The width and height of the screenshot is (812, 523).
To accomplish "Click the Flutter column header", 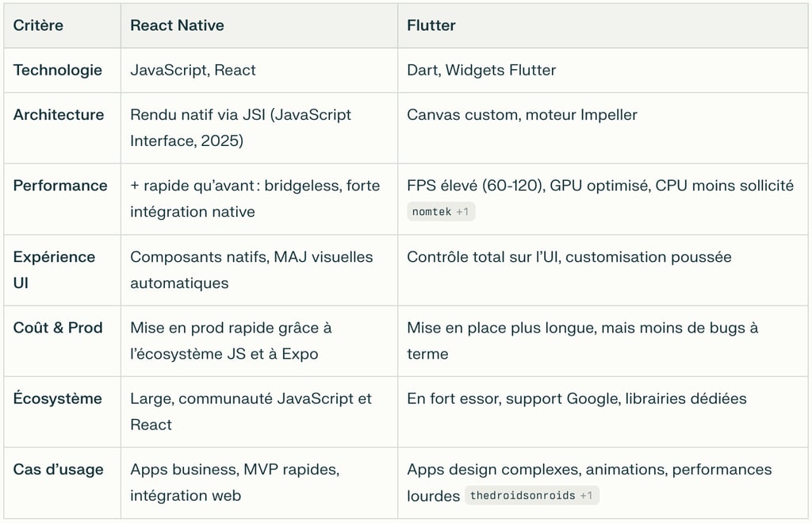I will click(x=431, y=25).
